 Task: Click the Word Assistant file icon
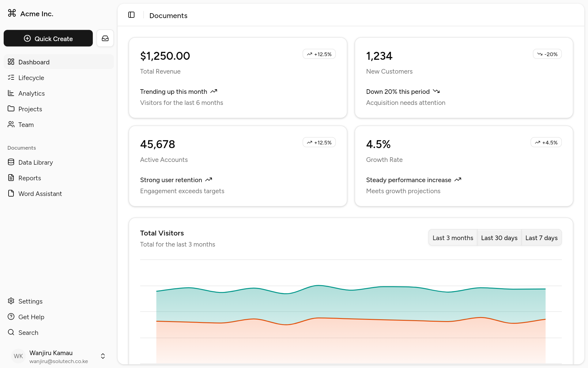[11, 193]
